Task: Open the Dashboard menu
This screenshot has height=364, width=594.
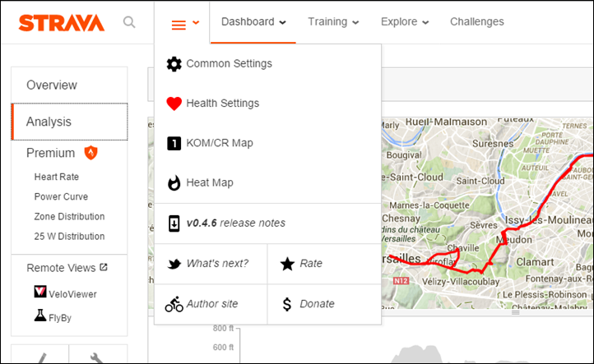Action: [x=248, y=22]
